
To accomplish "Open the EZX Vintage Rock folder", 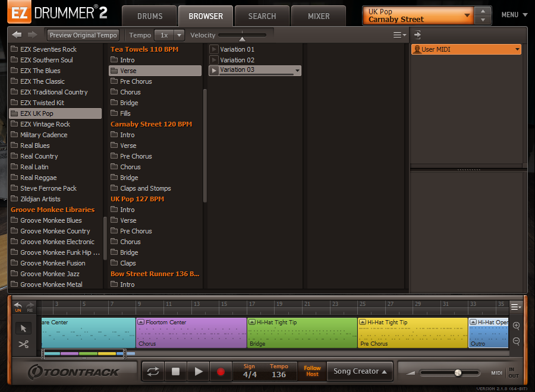I will [55, 124].
